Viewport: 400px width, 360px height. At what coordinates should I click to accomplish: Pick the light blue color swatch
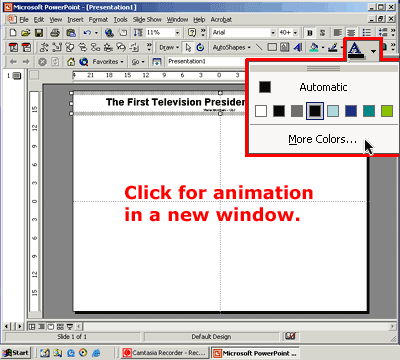pyautogui.click(x=333, y=111)
